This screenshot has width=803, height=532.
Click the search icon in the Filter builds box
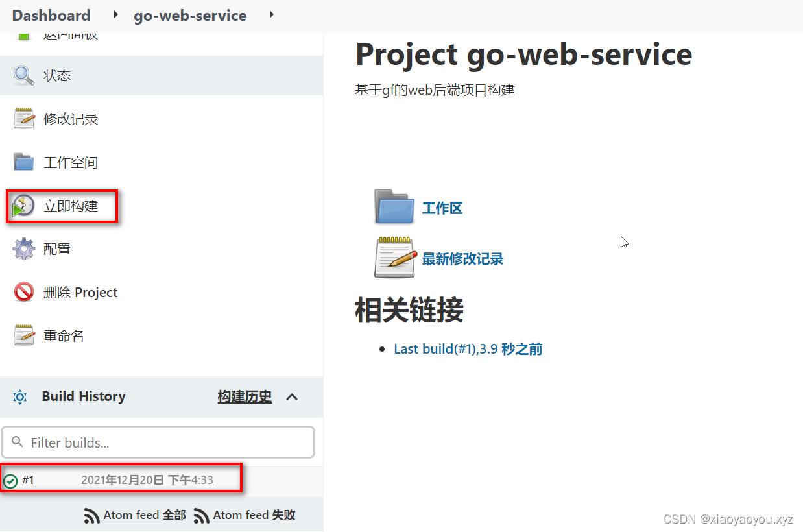18,442
